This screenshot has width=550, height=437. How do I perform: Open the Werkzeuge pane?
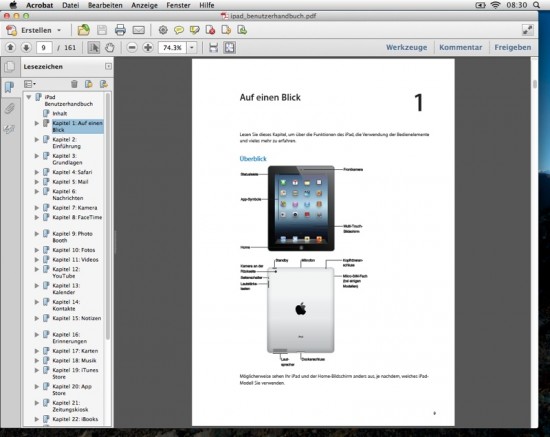[407, 47]
